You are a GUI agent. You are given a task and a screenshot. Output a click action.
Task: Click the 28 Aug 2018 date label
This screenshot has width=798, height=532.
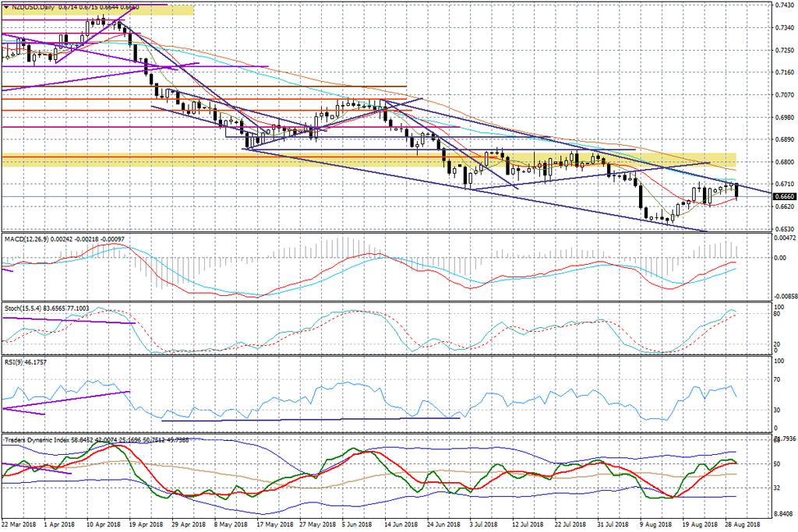pos(742,524)
